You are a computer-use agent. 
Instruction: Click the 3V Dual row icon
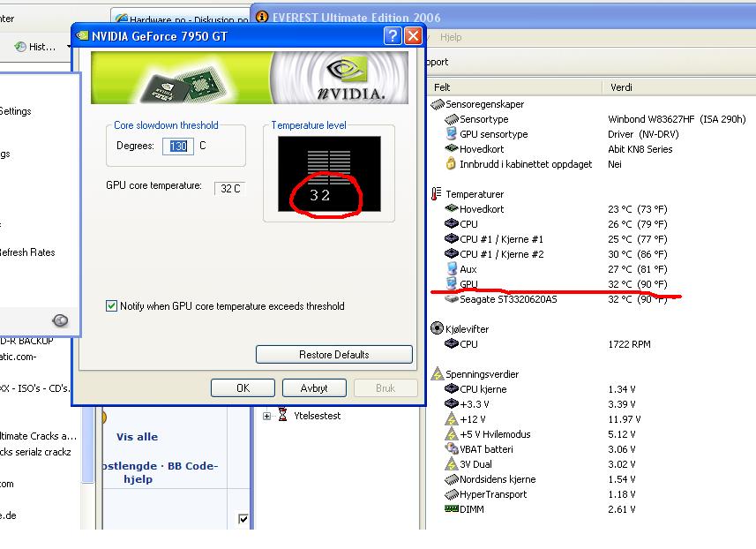tap(452, 463)
